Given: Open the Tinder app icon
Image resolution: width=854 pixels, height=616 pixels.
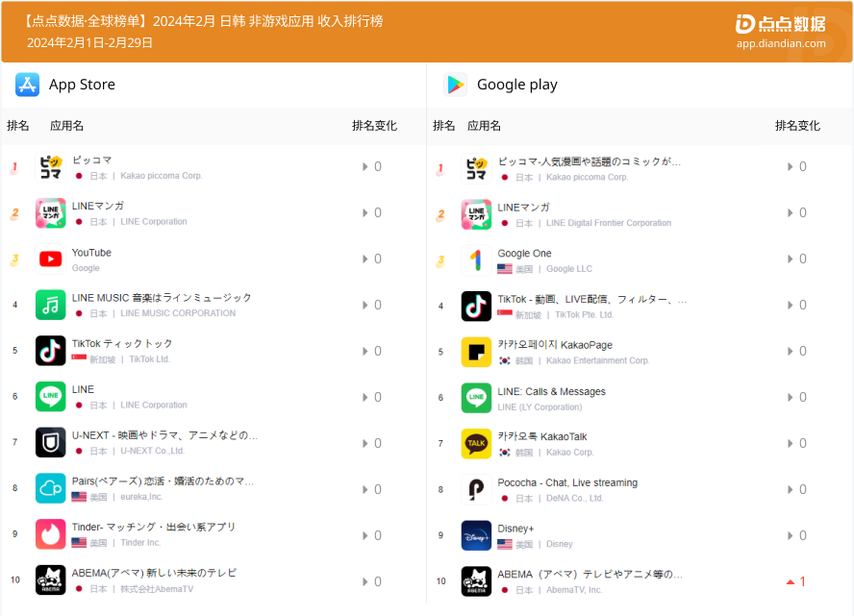Looking at the screenshot, I should (51, 534).
